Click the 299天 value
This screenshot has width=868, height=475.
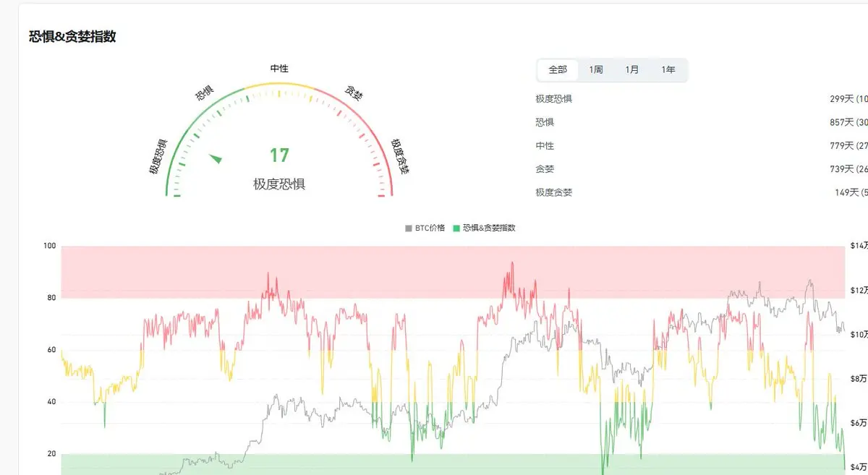coord(842,99)
